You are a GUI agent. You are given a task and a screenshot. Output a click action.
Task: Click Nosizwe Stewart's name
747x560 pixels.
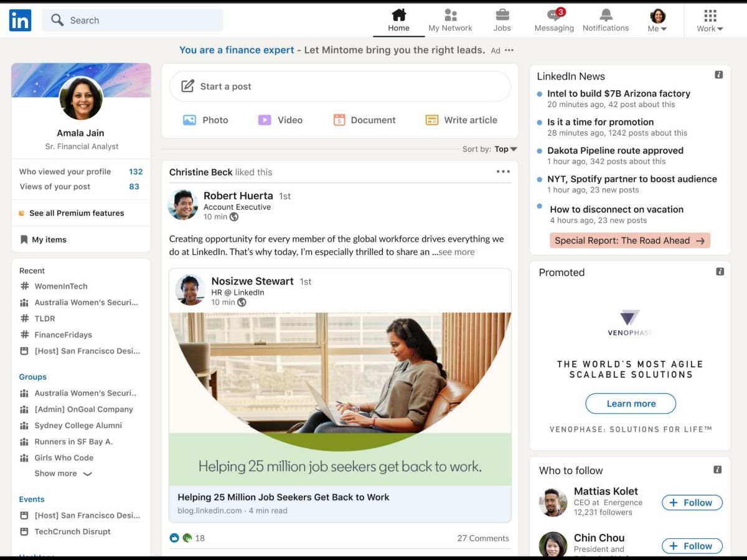(252, 281)
